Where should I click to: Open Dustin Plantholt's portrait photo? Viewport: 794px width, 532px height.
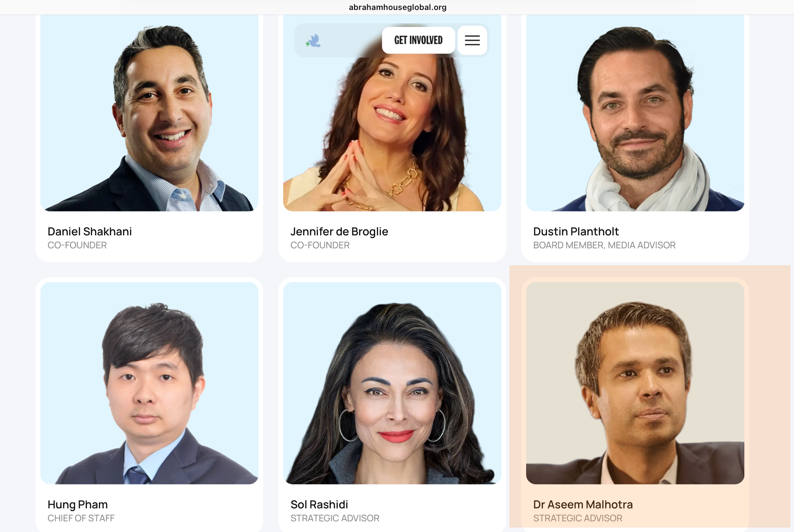pyautogui.click(x=635, y=113)
